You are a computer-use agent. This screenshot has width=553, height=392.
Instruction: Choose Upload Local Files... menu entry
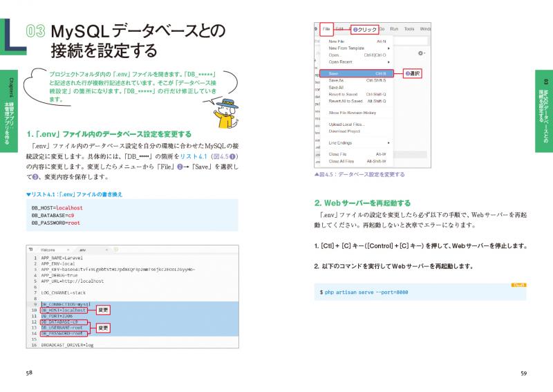click(x=357, y=124)
